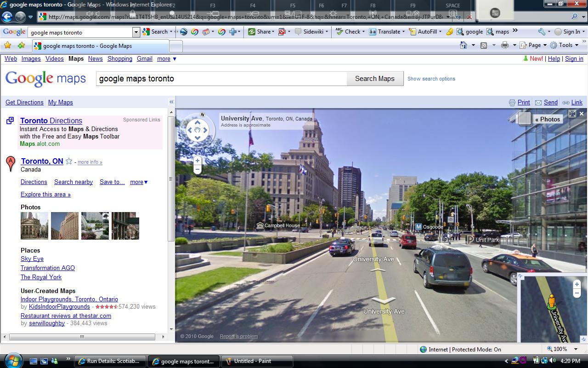Click the Street View pan compass control
The image size is (588, 368).
click(198, 130)
